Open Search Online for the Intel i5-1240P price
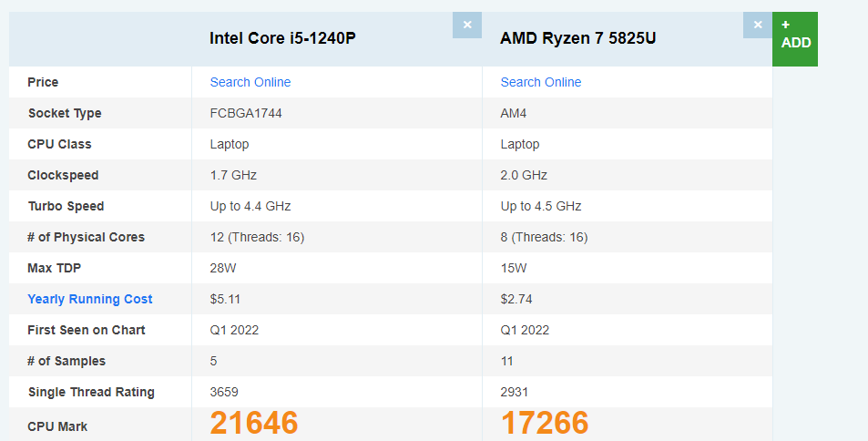 point(250,82)
